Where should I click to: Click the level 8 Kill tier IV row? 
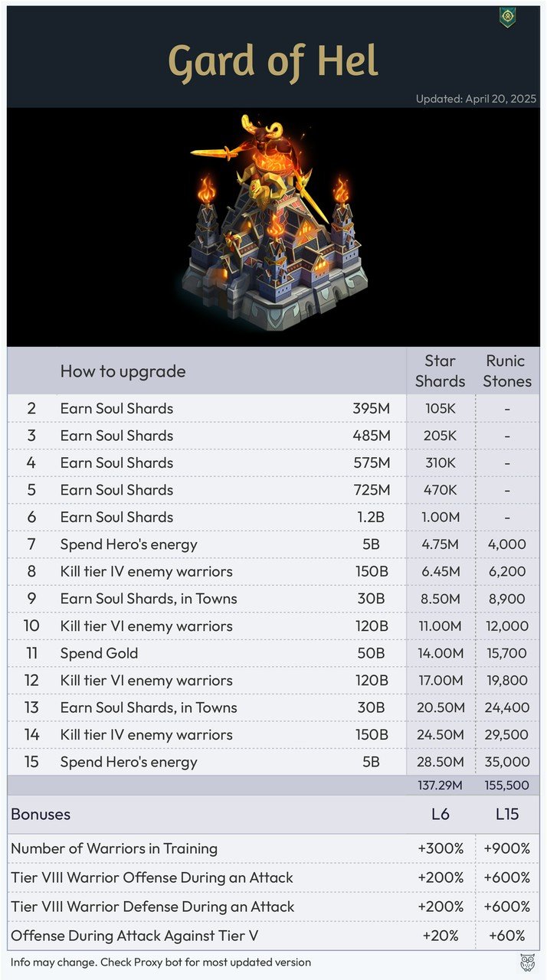click(x=273, y=572)
